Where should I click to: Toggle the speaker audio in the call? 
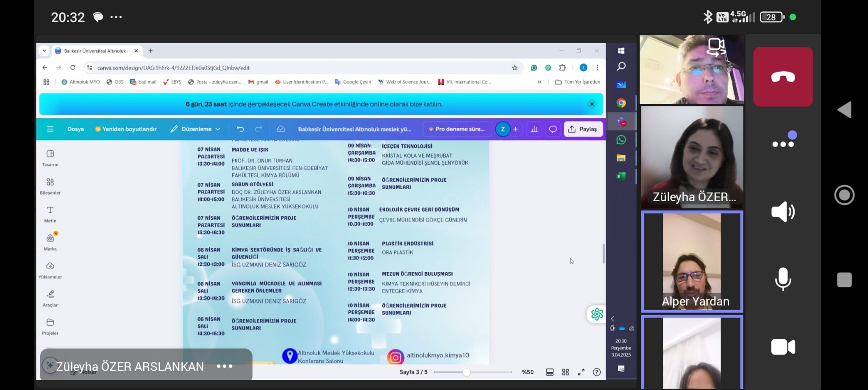point(783,212)
